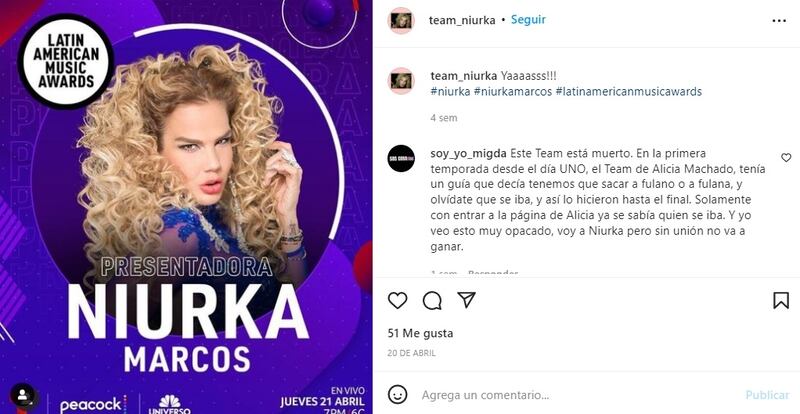This screenshot has width=800, height=414.
Task: Follow team_niurka with Seguir
Action: (528, 20)
